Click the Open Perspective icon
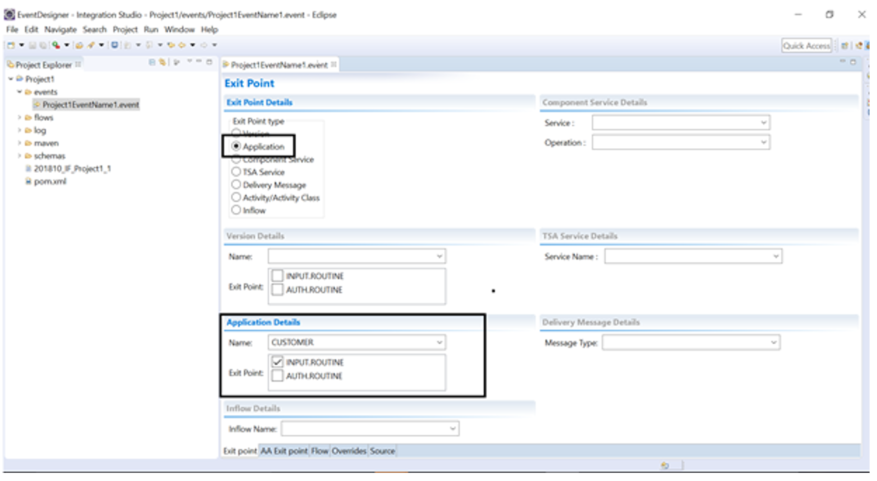Image resolution: width=877 pixels, height=481 pixels. pyautogui.click(x=845, y=46)
